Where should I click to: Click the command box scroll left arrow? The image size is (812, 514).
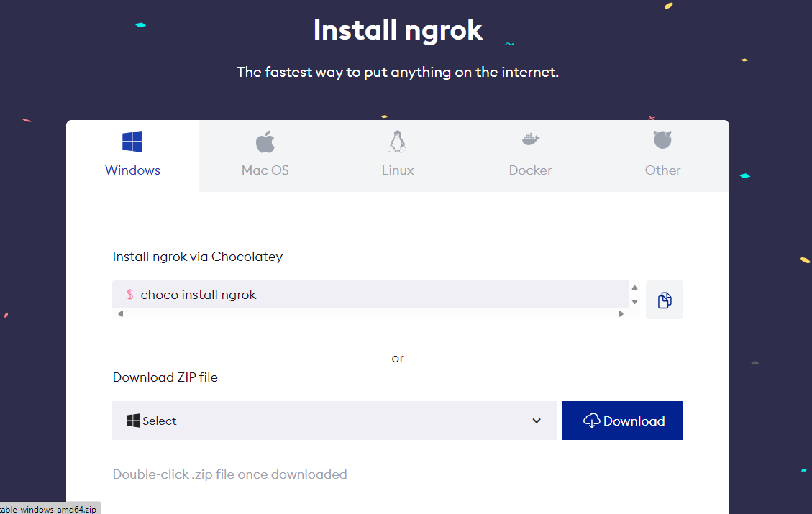coord(120,313)
